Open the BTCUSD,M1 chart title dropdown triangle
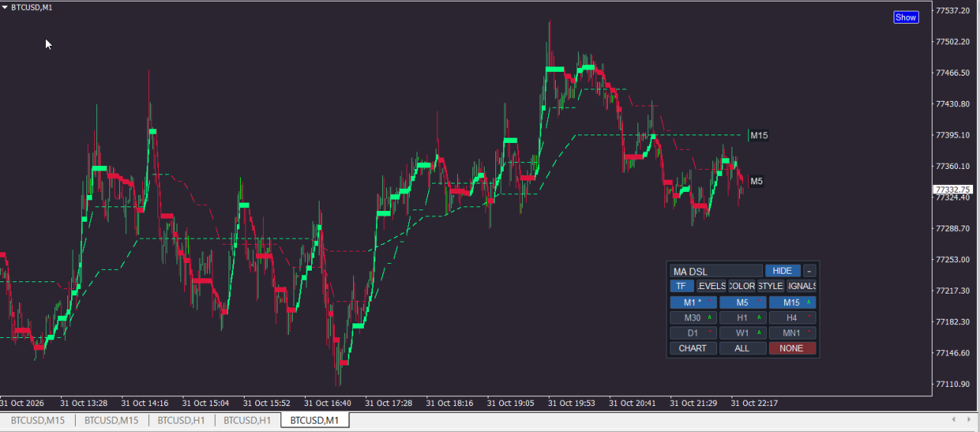This screenshot has width=980, height=432. click(x=5, y=7)
